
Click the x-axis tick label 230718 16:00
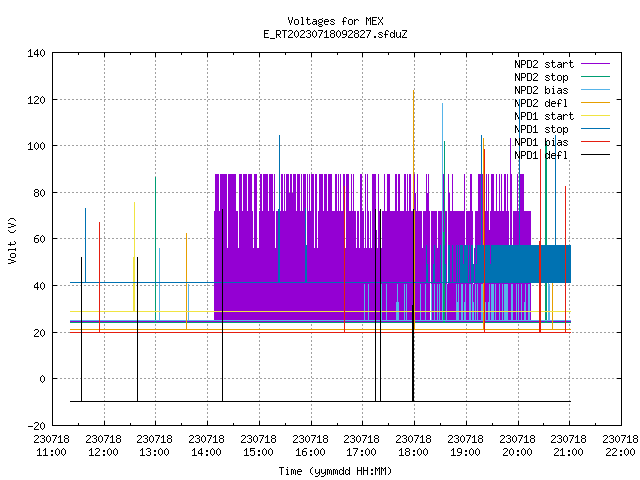pos(311,446)
